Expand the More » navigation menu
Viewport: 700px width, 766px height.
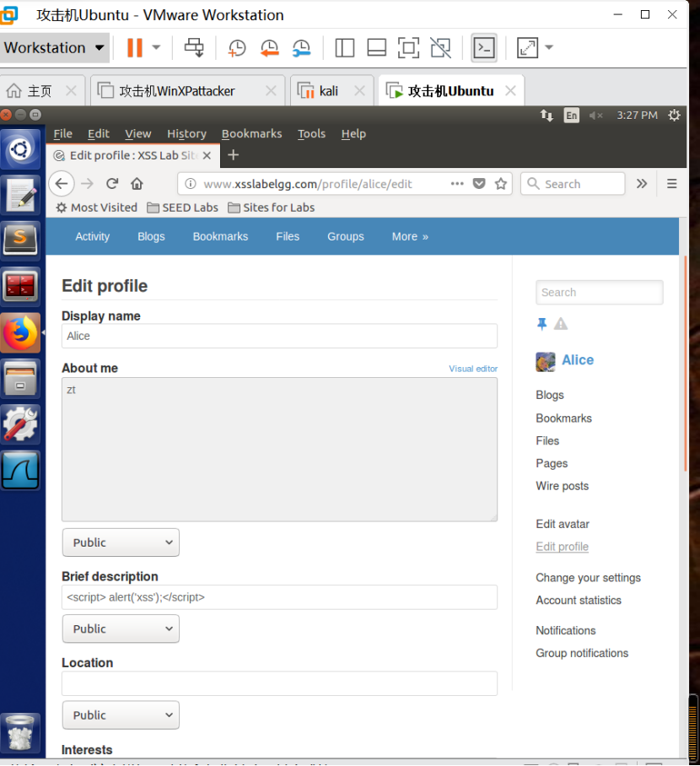coord(410,236)
